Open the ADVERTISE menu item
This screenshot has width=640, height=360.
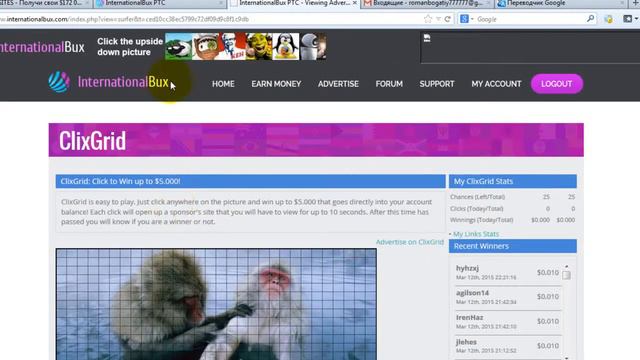coord(338,84)
